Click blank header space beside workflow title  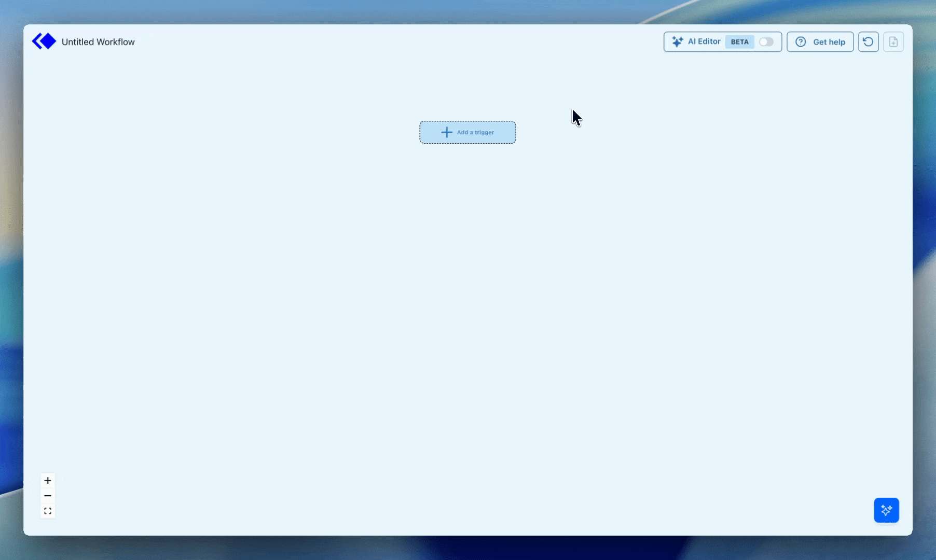(x=363, y=42)
